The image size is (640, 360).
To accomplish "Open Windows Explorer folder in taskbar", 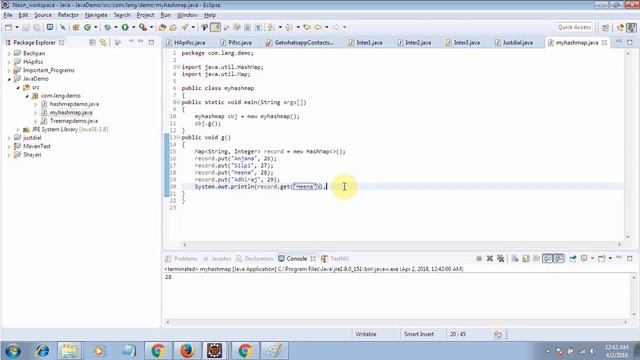I will coord(69,351).
